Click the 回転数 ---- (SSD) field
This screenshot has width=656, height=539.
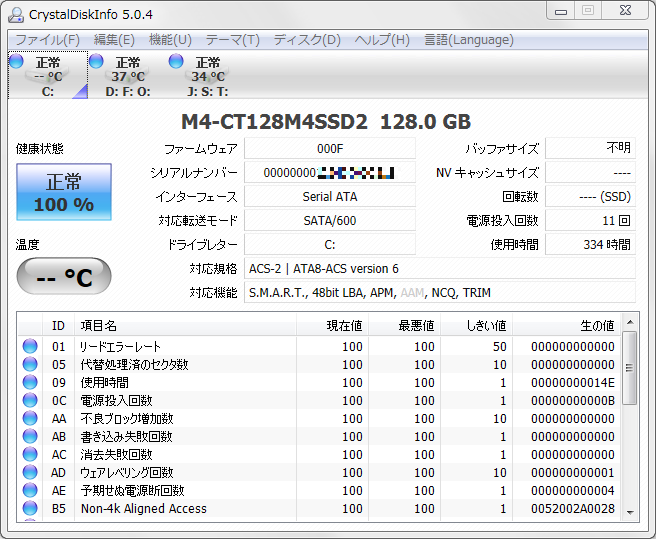(x=590, y=196)
